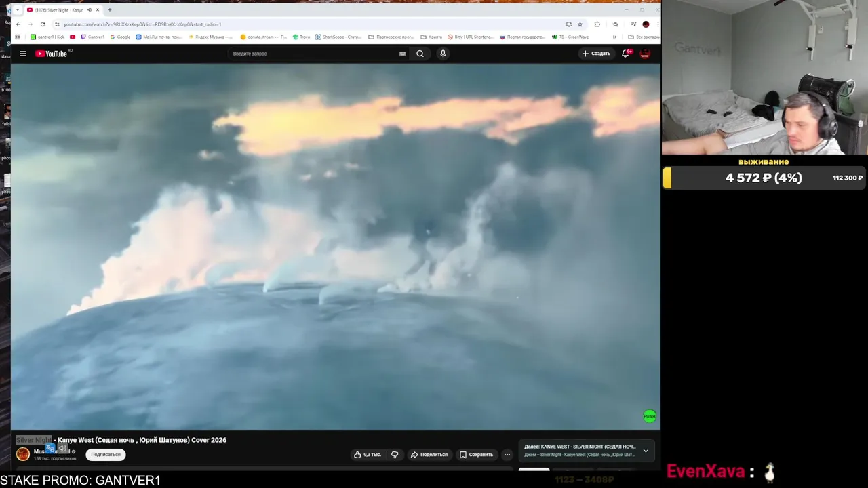The image size is (868, 488).
Task: Share the video with Поделиться
Action: (x=429, y=454)
